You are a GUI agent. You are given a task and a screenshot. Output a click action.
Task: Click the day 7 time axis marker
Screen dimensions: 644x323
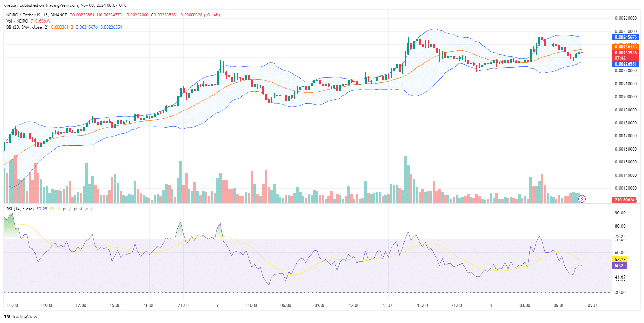pos(218,305)
